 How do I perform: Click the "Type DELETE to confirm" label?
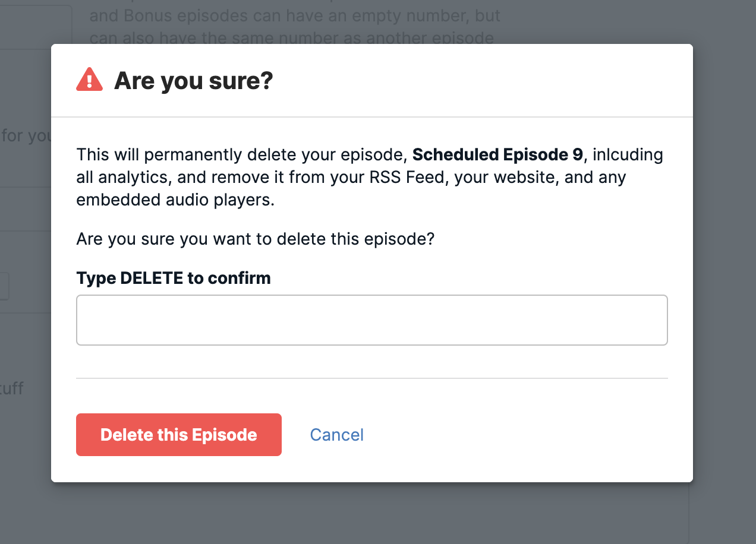coord(174,278)
